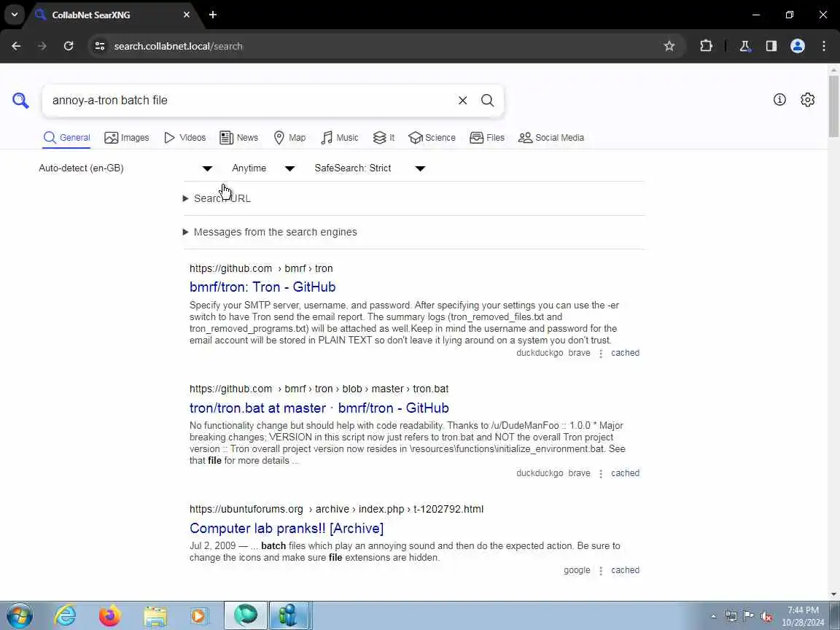This screenshot has height=630, width=840.
Task: Open the Action Center flag icon
Action: [748, 616]
